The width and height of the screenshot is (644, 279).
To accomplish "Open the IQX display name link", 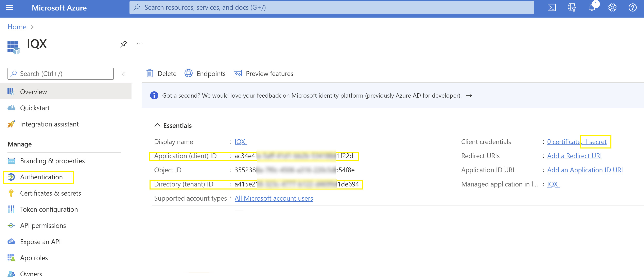I will (241, 142).
